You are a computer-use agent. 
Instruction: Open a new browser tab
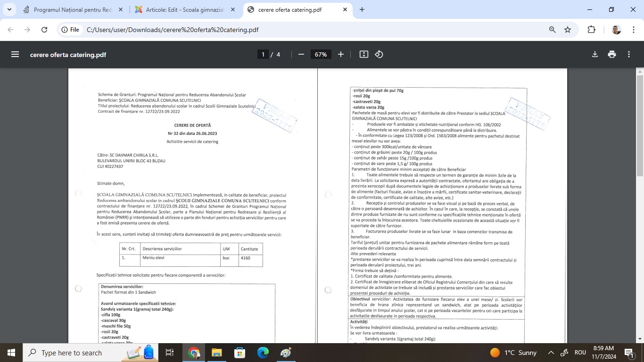[x=362, y=9]
